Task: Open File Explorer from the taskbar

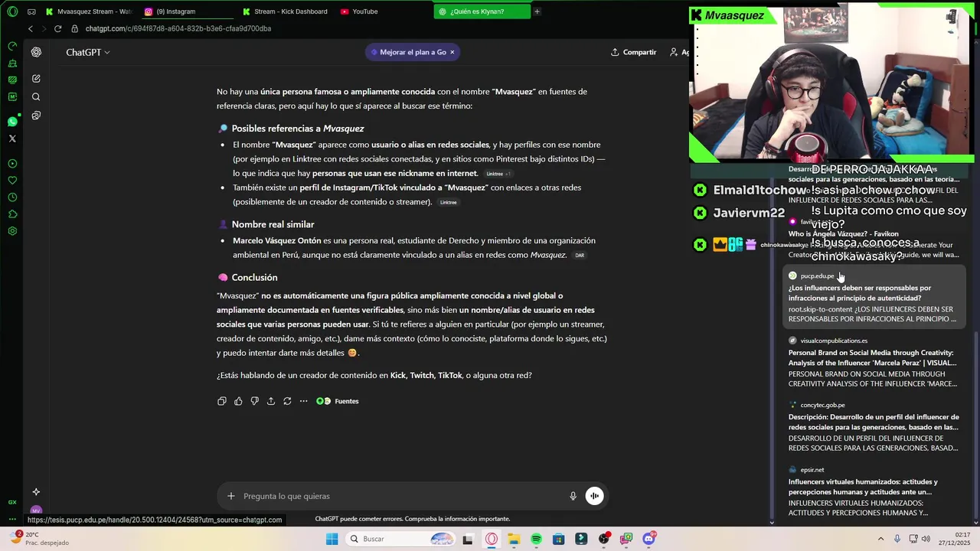Action: 514,539
